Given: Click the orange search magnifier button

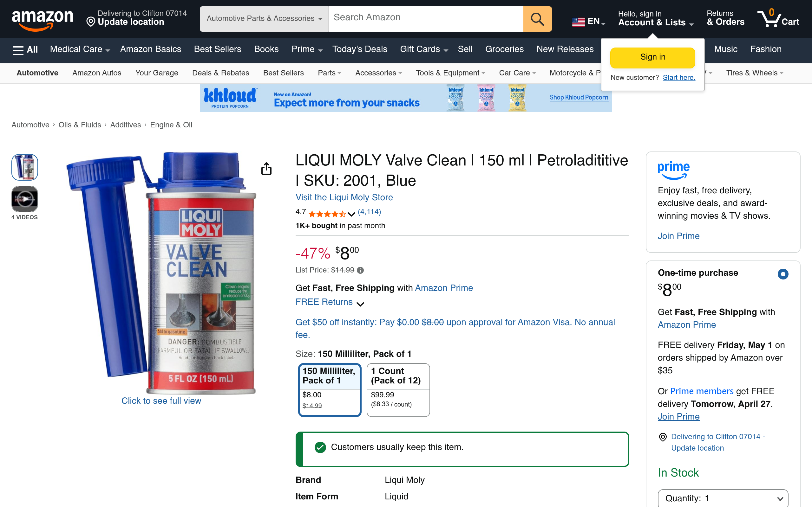Looking at the screenshot, I should coord(537,19).
